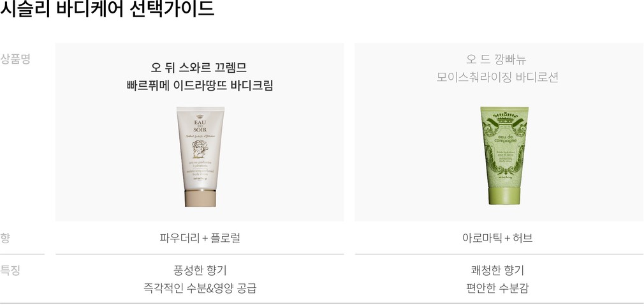The image size is (644, 307).
Task: Click the 향 row label
Action: 5,237
